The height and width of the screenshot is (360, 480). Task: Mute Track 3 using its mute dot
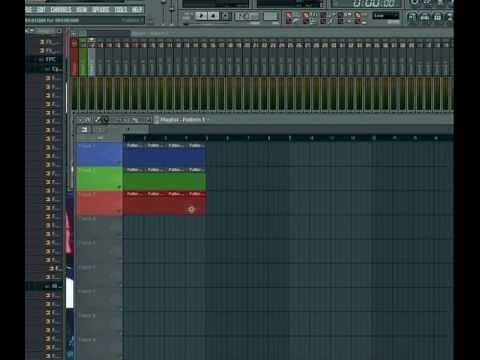pyautogui.click(x=119, y=212)
